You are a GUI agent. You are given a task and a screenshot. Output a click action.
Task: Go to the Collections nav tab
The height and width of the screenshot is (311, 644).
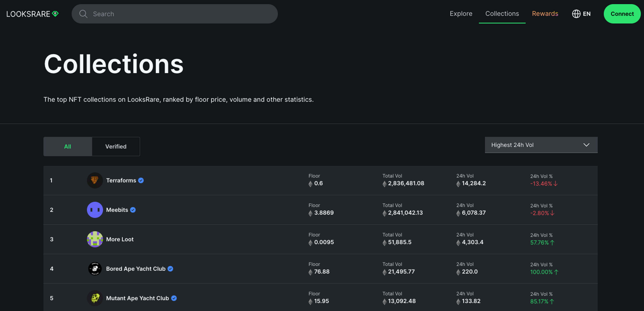pos(502,14)
